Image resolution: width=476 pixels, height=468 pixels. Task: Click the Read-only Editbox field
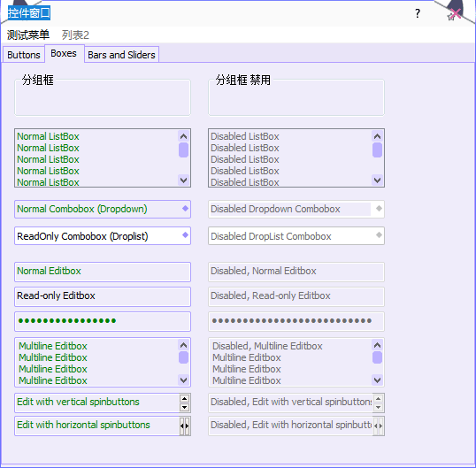(103, 296)
